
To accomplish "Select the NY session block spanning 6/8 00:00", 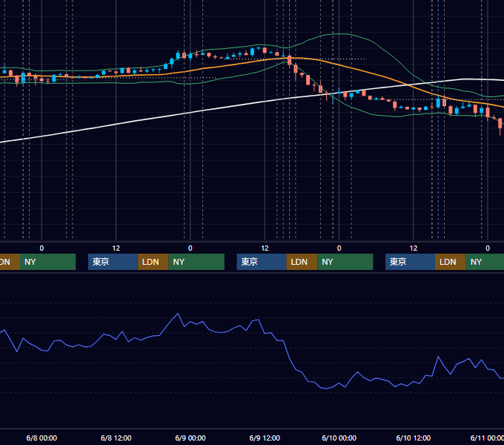I will click(x=48, y=262).
